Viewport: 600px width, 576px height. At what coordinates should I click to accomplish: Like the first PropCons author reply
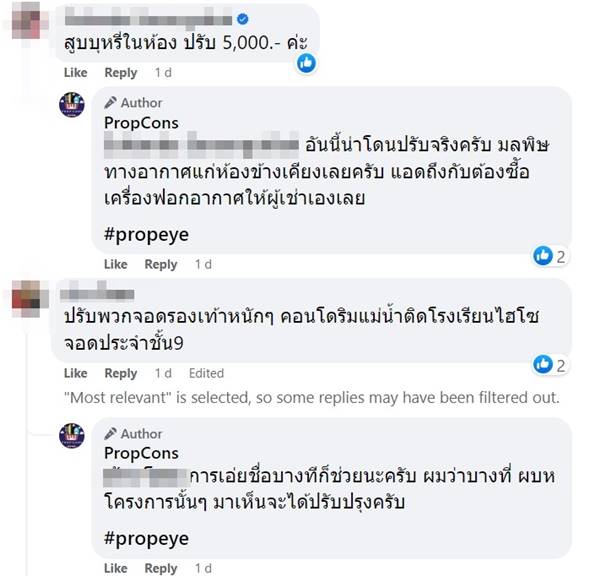point(116,264)
